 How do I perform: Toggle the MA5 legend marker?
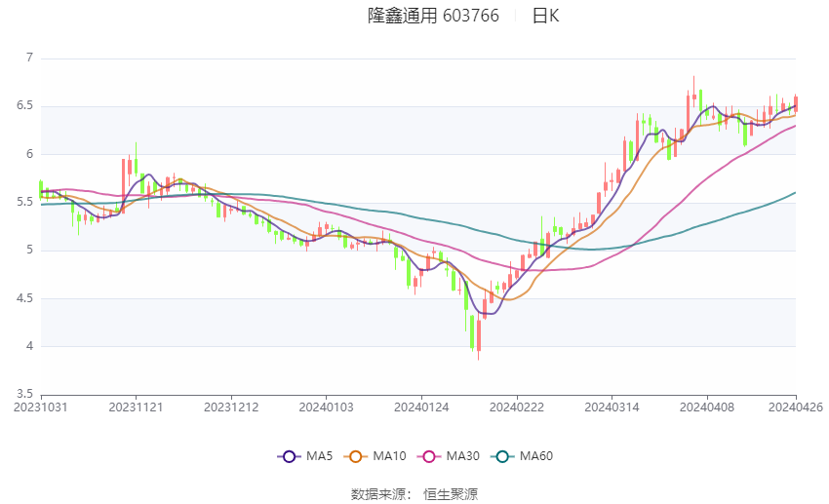[290, 456]
